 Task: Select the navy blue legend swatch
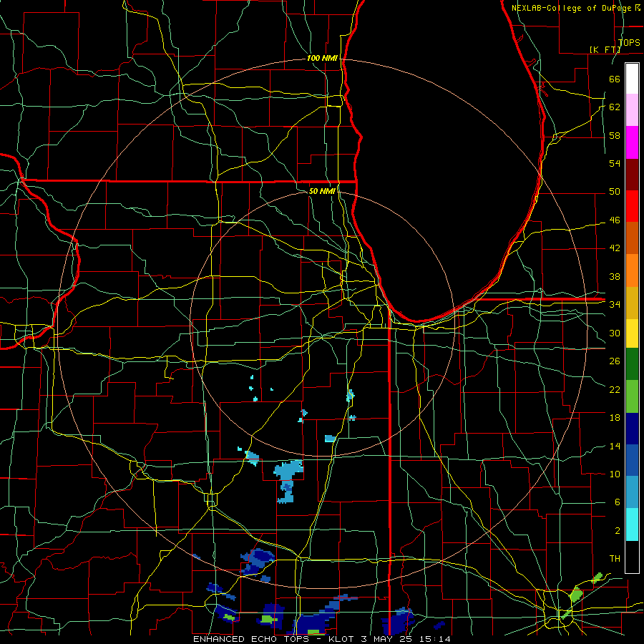point(632,429)
